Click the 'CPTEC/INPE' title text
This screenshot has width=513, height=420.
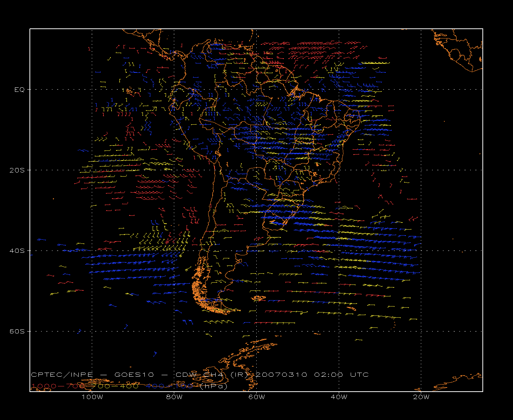62,375
